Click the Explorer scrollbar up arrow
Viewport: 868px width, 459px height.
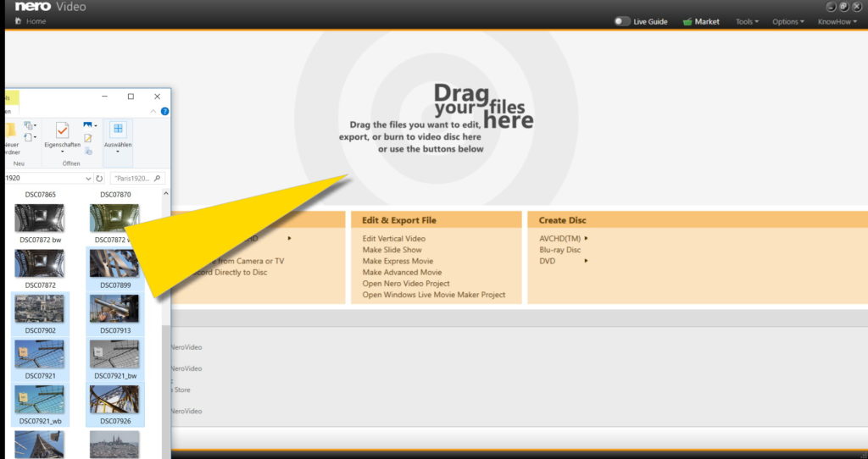165,194
